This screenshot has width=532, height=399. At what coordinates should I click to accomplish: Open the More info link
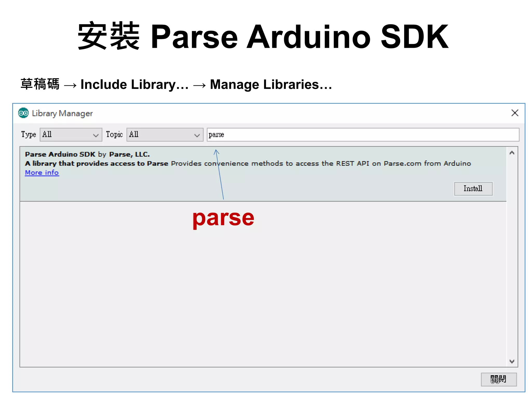pos(42,173)
